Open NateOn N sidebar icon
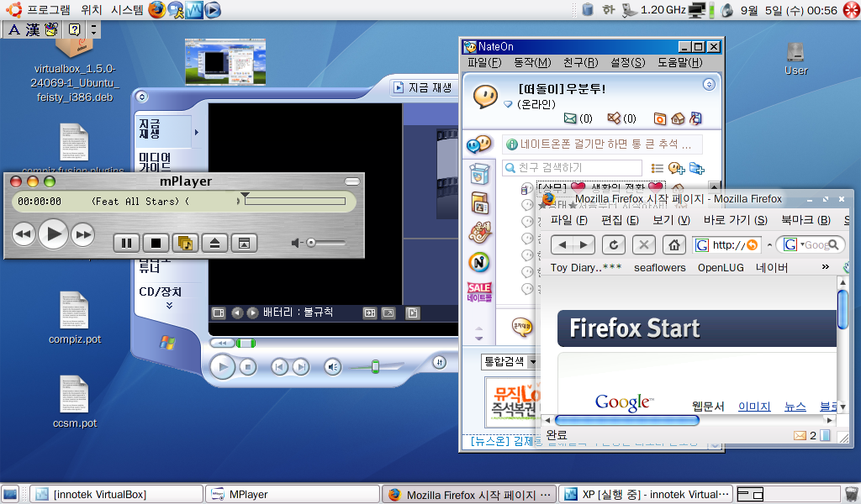The height and width of the screenshot is (504, 861). (x=479, y=262)
